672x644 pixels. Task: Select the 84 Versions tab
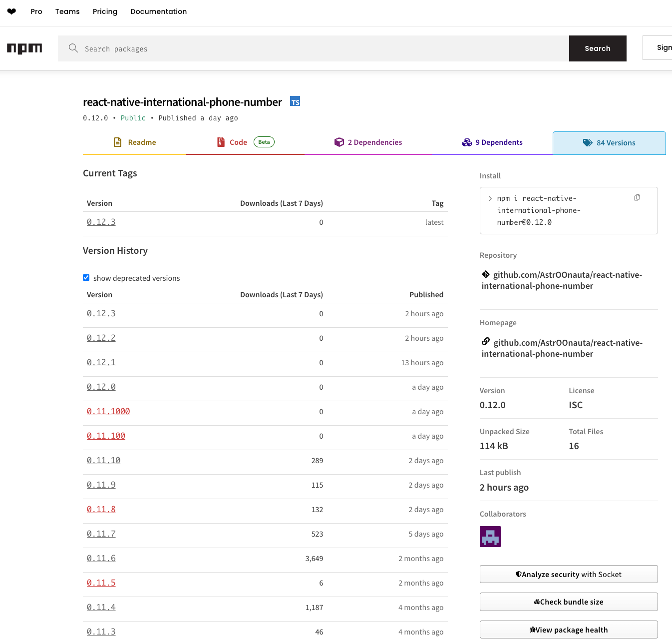[609, 143]
